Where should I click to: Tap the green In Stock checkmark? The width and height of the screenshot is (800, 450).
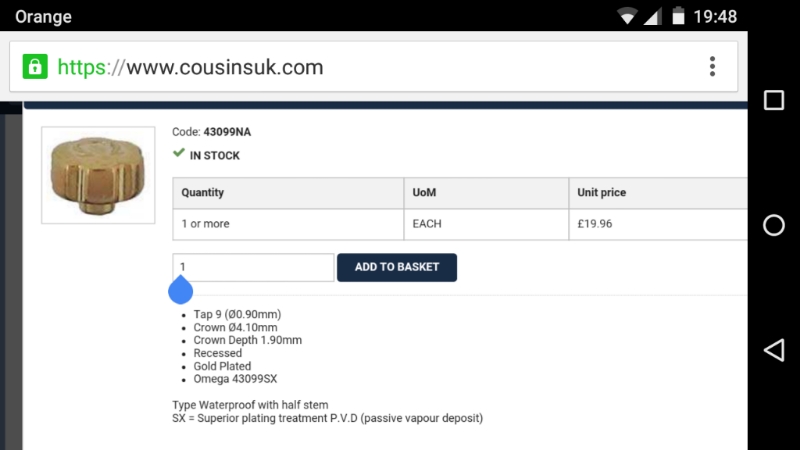tap(179, 154)
